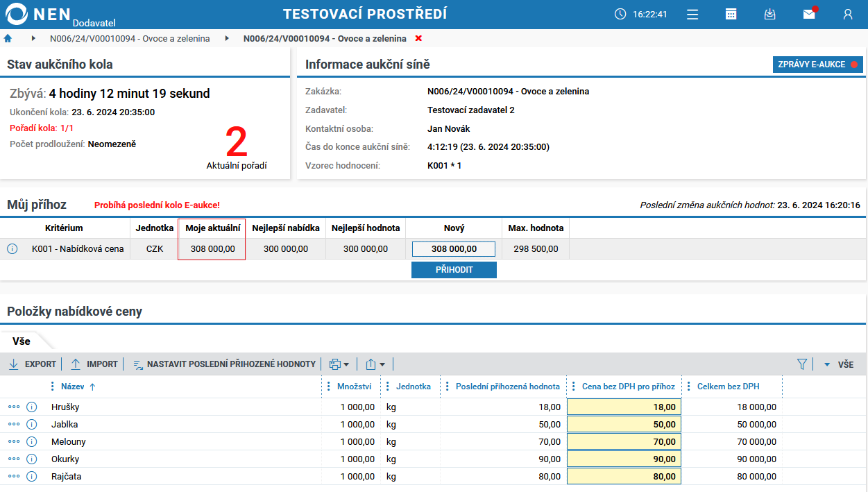The height and width of the screenshot is (492, 868).
Task: Open the inbox tray icon in the header
Action: (769, 14)
